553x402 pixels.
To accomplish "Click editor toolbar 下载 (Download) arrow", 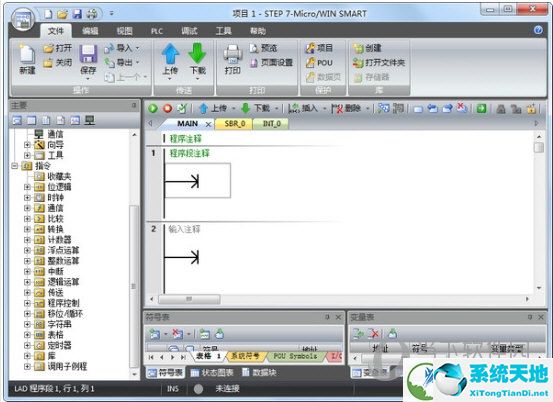I will tap(245, 109).
